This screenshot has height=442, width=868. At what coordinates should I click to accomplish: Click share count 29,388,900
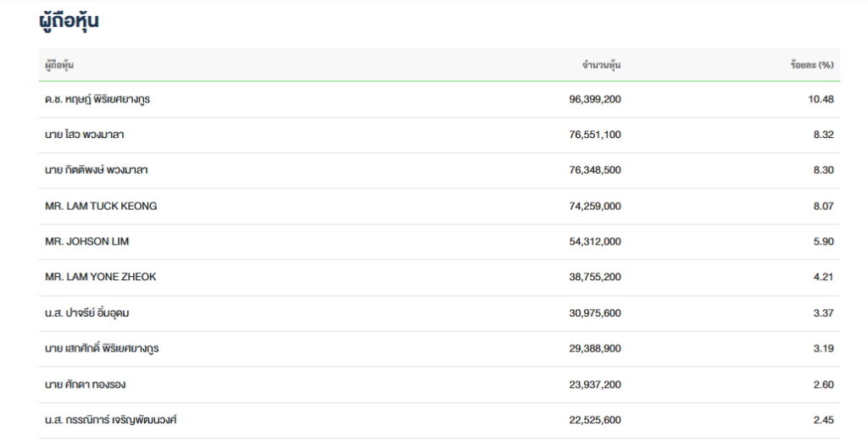[x=595, y=348]
